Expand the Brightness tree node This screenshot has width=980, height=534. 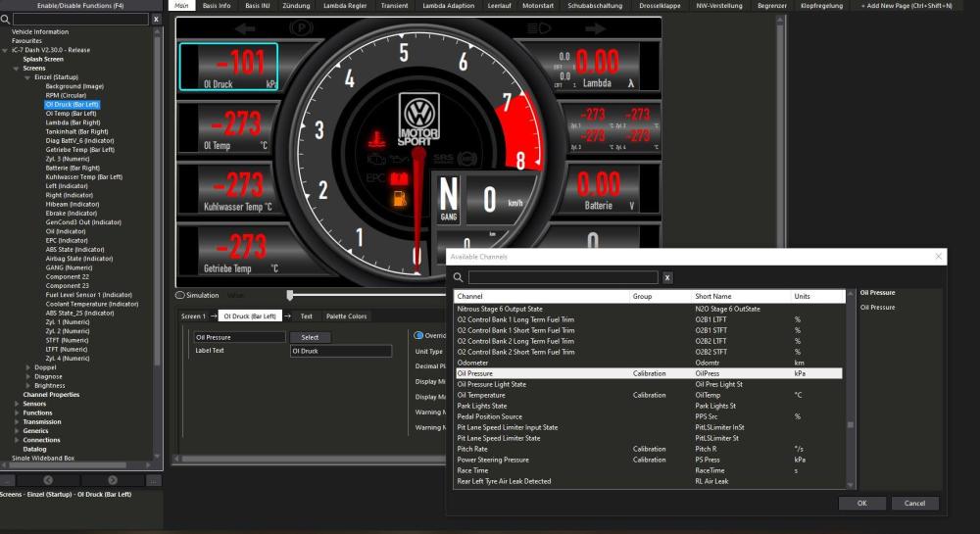28,385
